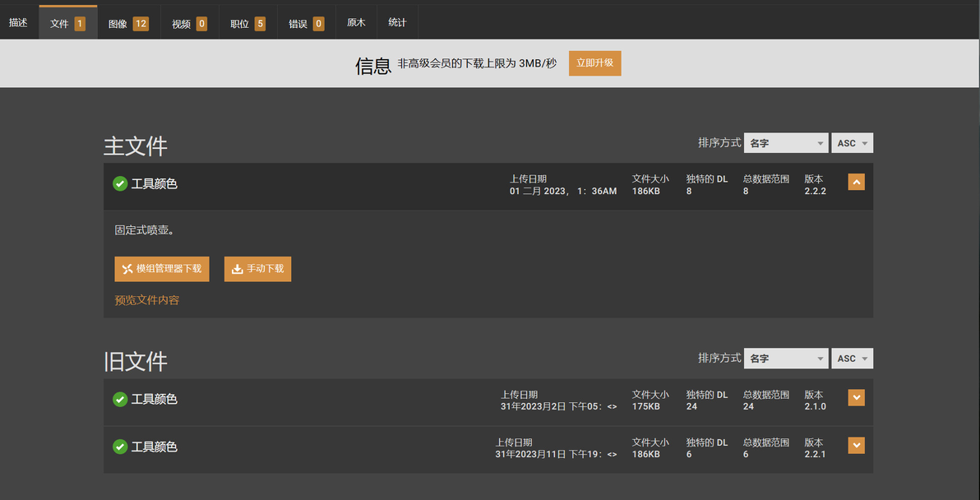Click the 手动下载 button
Image resolution: width=980 pixels, height=500 pixels.
257,269
